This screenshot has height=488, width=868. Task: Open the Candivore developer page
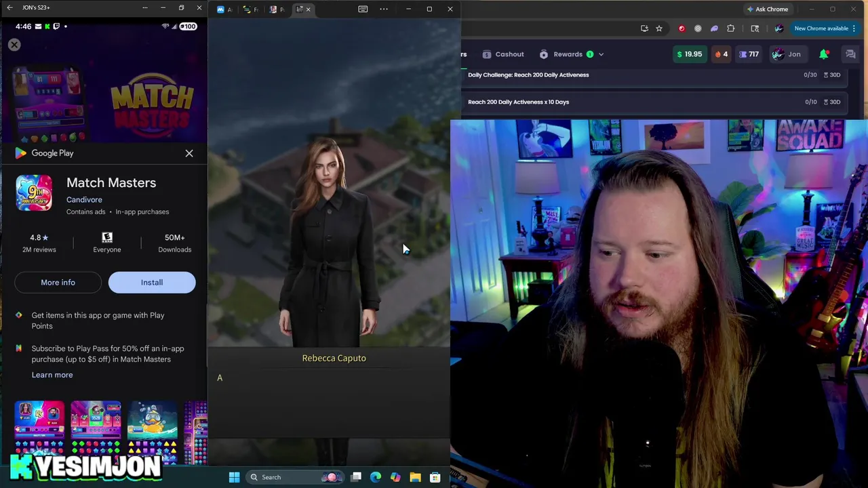pyautogui.click(x=84, y=199)
